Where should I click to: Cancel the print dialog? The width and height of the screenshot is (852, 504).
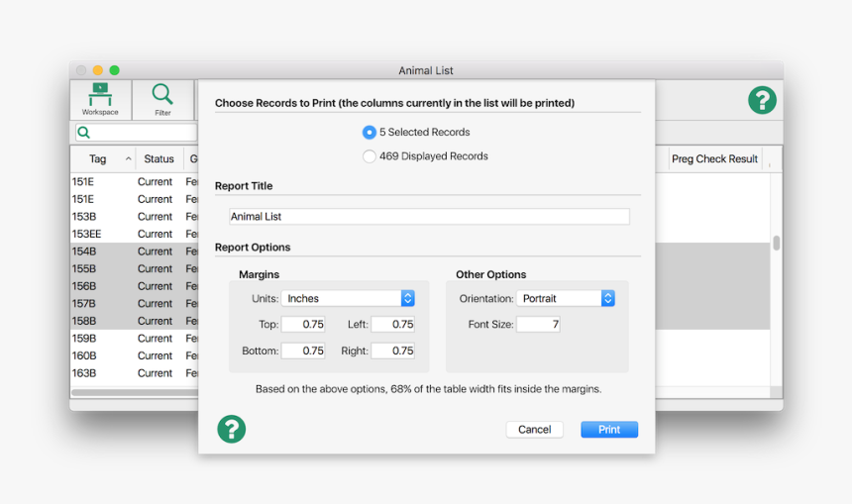click(x=534, y=429)
